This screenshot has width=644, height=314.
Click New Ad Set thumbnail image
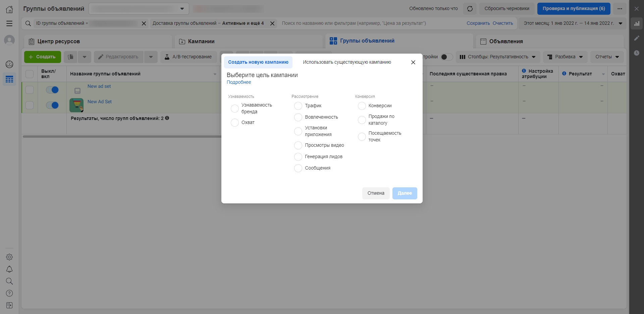tap(76, 105)
